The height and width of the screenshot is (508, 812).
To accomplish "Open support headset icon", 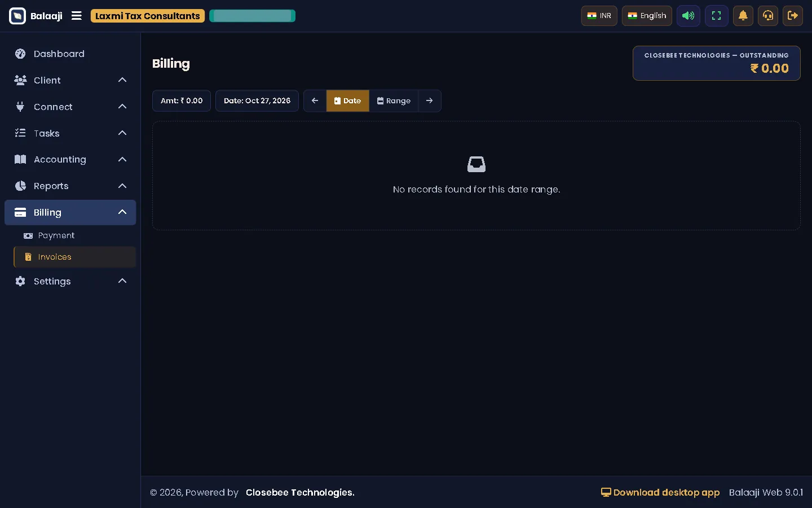I will pyautogui.click(x=768, y=16).
